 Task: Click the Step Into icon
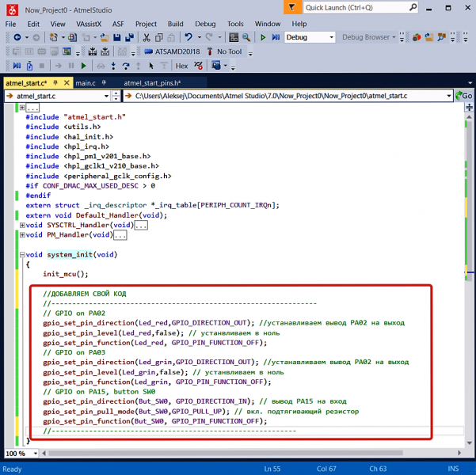113,66
